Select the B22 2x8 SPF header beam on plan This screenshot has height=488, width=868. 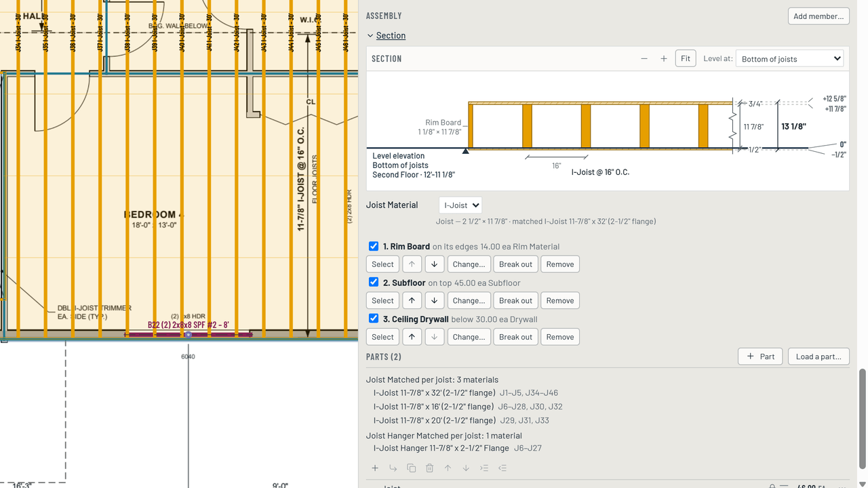pos(188,334)
